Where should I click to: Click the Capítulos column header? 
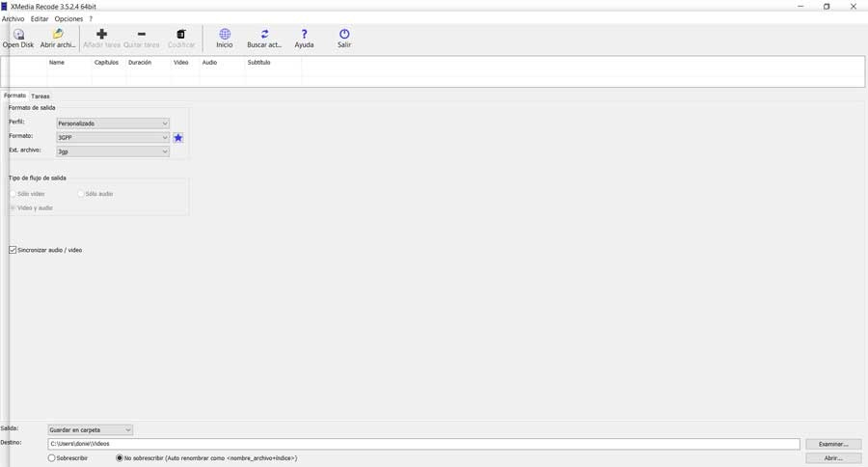pos(106,63)
